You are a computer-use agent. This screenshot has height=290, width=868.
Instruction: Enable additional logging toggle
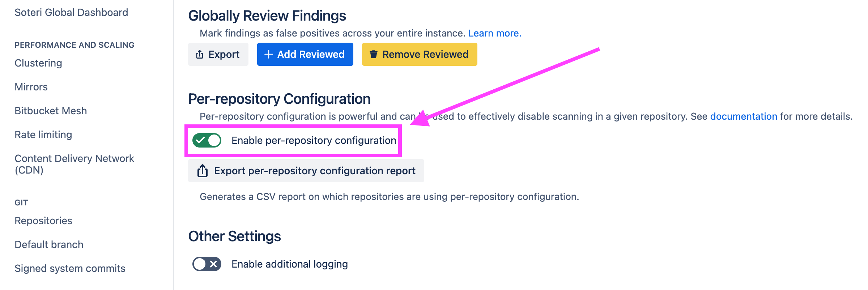[x=207, y=264]
